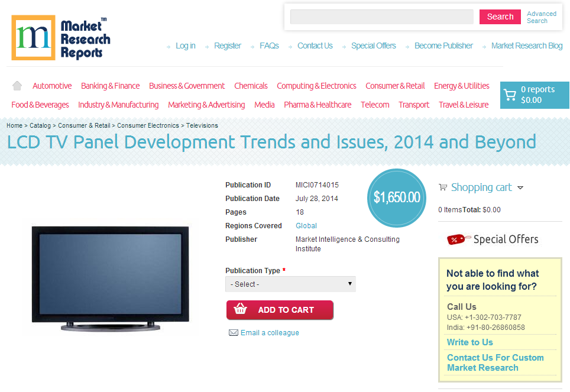
Task: Open Market Research Blog link
Action: 527,46
